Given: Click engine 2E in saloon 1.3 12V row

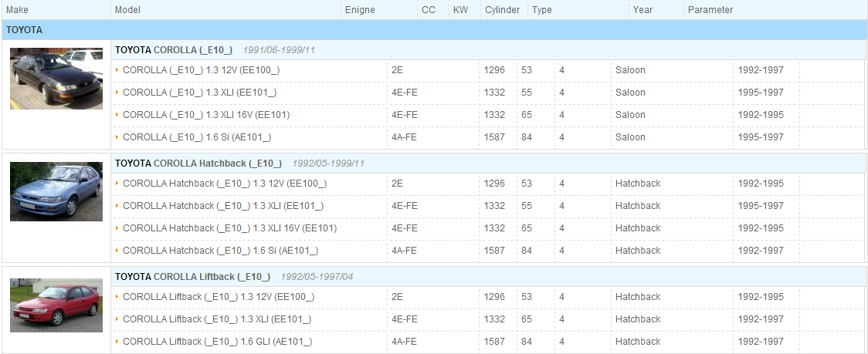Looking at the screenshot, I should [x=397, y=70].
